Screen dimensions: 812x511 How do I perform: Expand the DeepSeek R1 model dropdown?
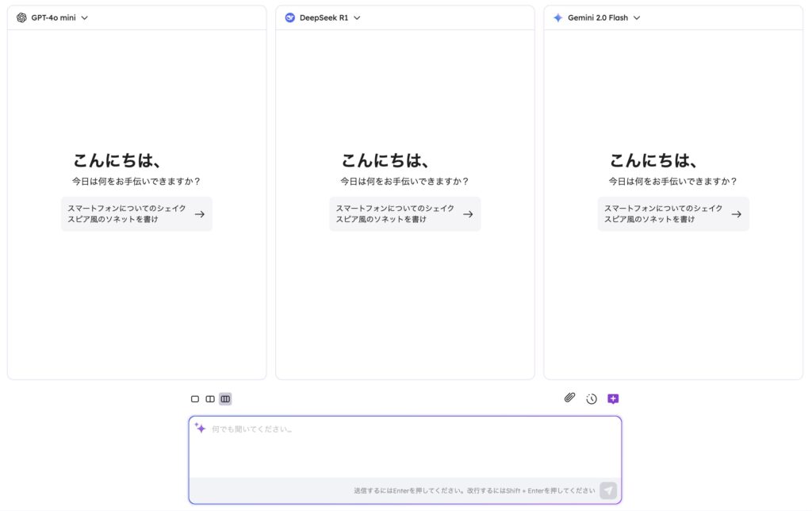click(357, 18)
